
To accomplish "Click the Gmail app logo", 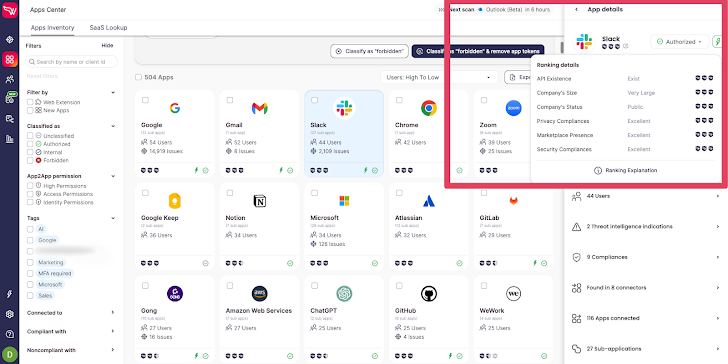I will click(259, 108).
